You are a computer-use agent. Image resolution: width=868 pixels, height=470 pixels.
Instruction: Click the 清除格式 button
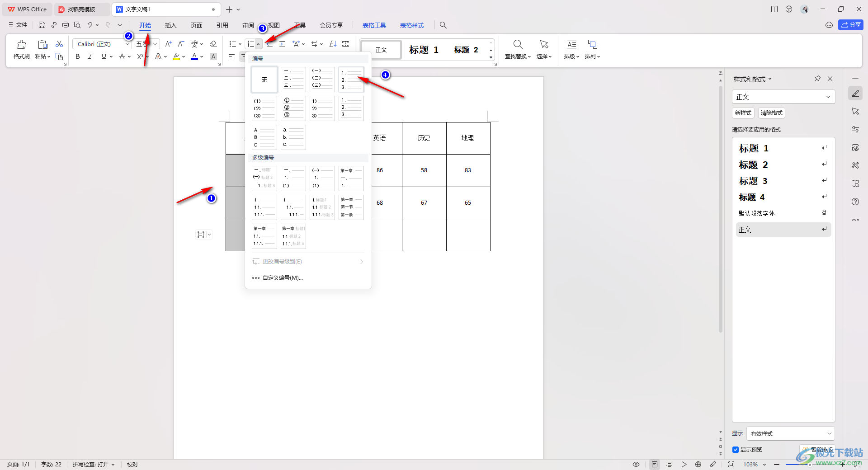(x=771, y=113)
